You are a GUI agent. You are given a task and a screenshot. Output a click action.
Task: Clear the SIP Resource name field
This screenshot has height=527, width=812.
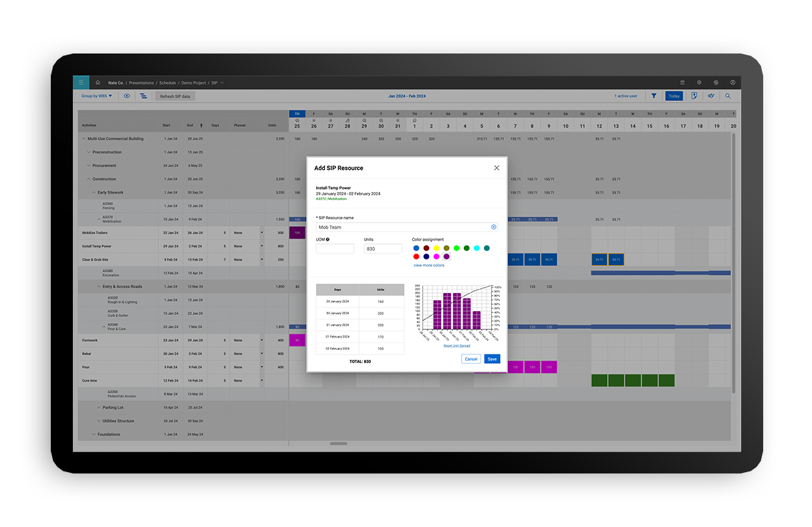coord(494,227)
